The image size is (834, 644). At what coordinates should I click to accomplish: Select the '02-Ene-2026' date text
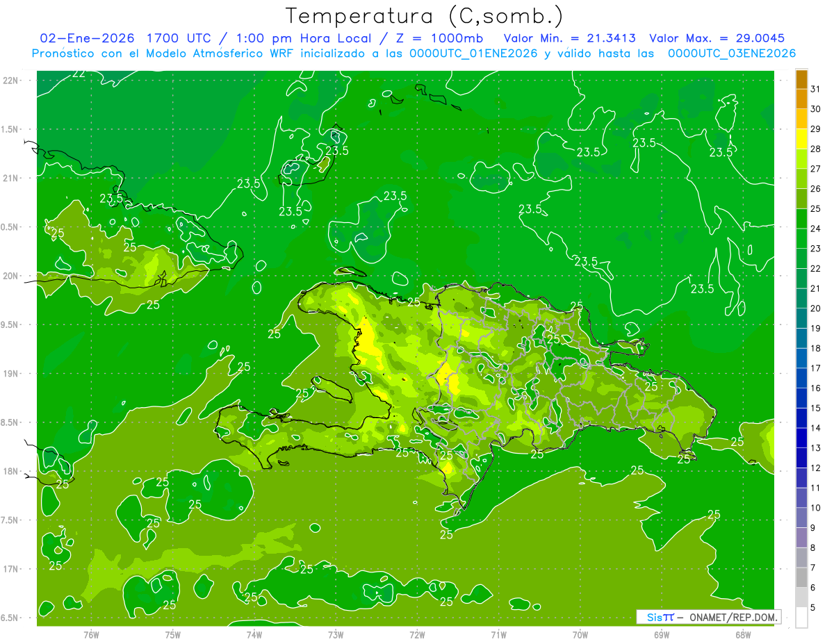tap(88, 38)
